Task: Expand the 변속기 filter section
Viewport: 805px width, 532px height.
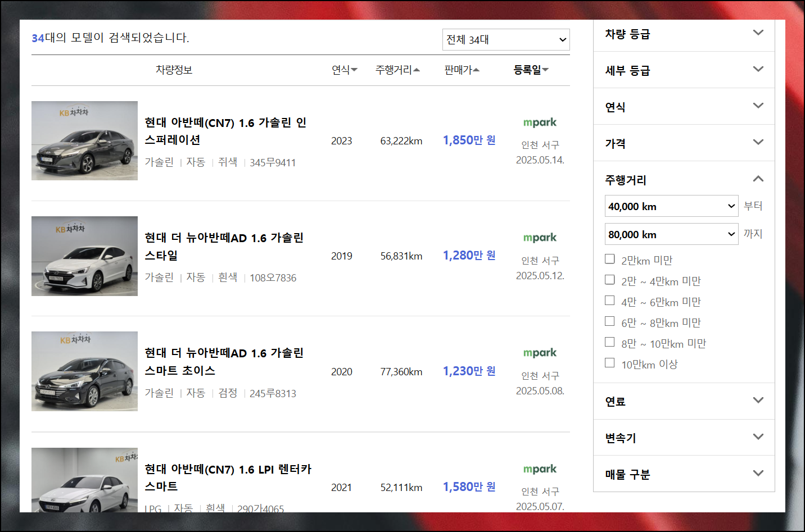Action: (684, 438)
